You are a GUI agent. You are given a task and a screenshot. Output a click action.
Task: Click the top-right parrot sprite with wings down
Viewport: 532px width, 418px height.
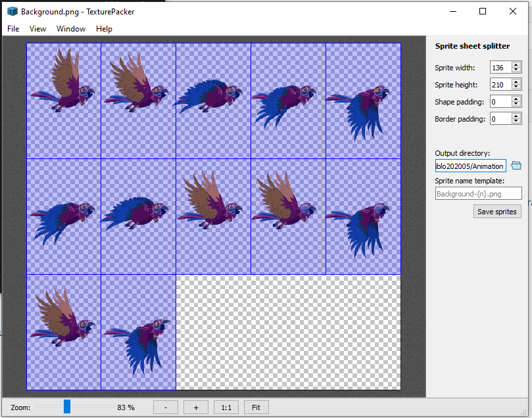(364, 101)
